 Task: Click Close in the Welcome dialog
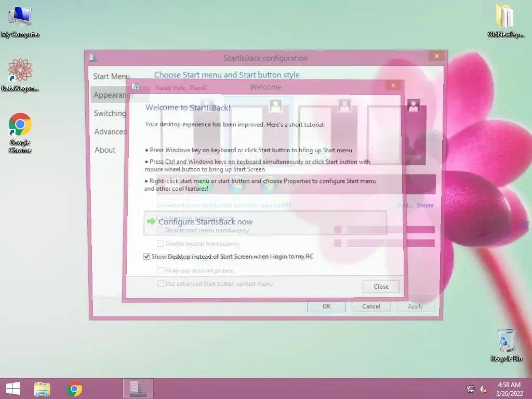(x=381, y=287)
